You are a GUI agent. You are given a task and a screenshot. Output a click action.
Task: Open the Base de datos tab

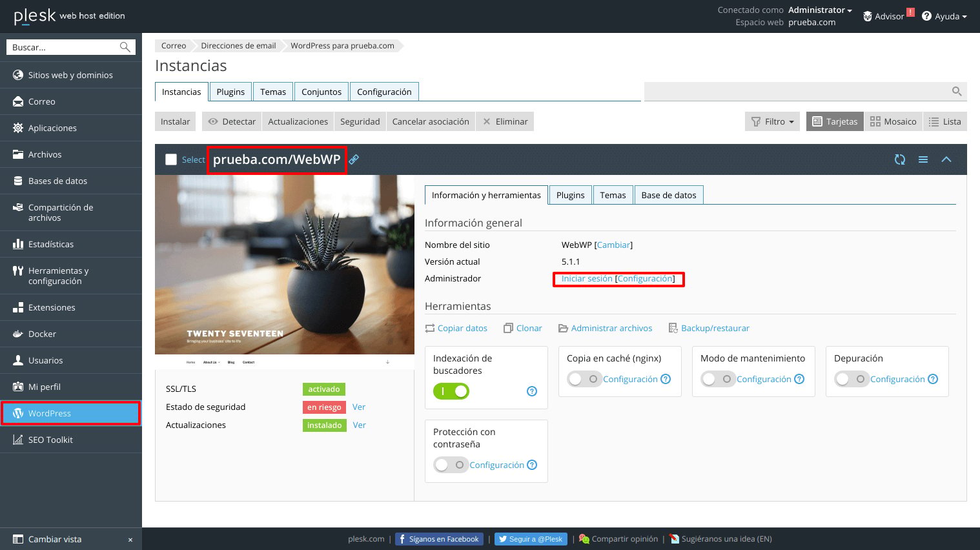(x=669, y=195)
